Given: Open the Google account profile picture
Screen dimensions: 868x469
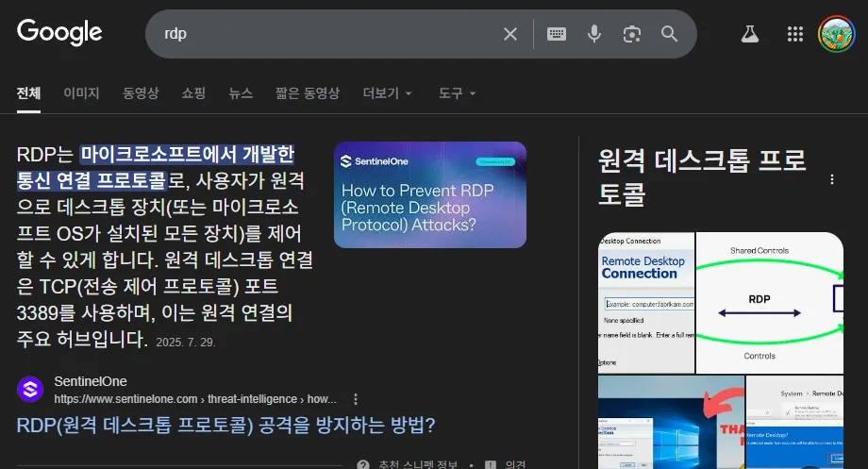Looking at the screenshot, I should [x=837, y=34].
